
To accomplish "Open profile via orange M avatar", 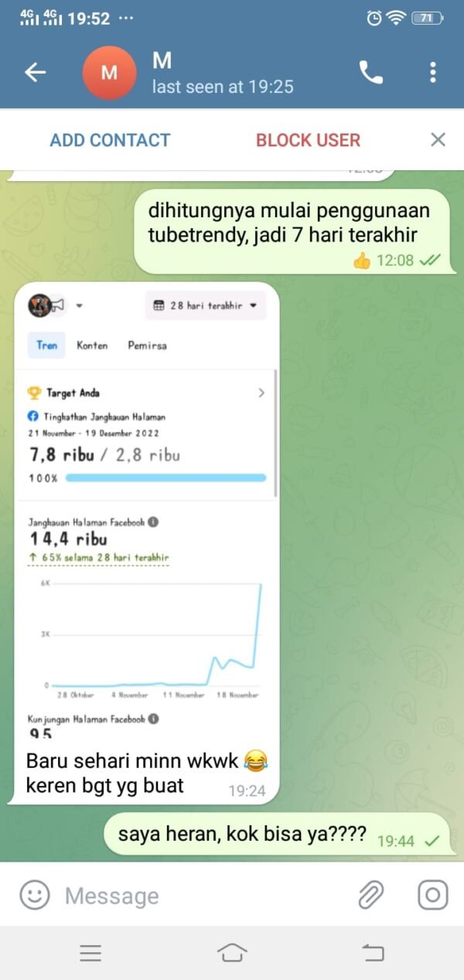I will 109,73.
